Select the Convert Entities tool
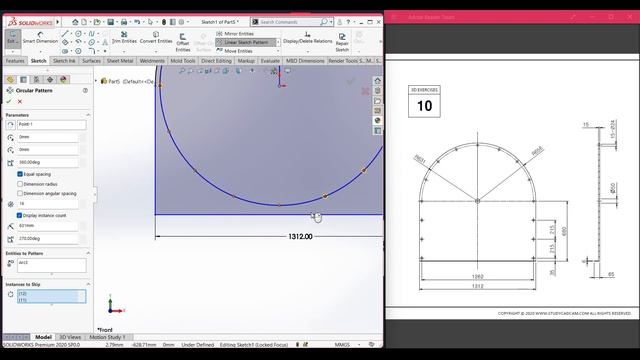The height and width of the screenshot is (360, 640). 156,38
